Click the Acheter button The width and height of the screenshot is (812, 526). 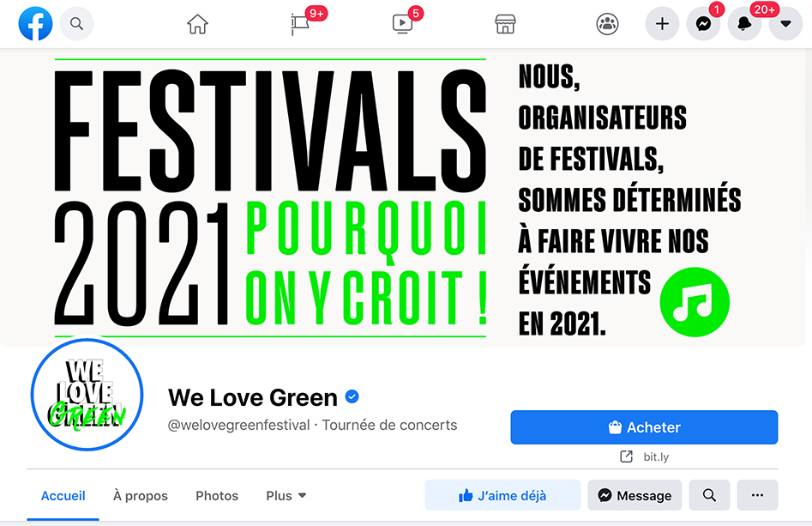click(x=644, y=427)
